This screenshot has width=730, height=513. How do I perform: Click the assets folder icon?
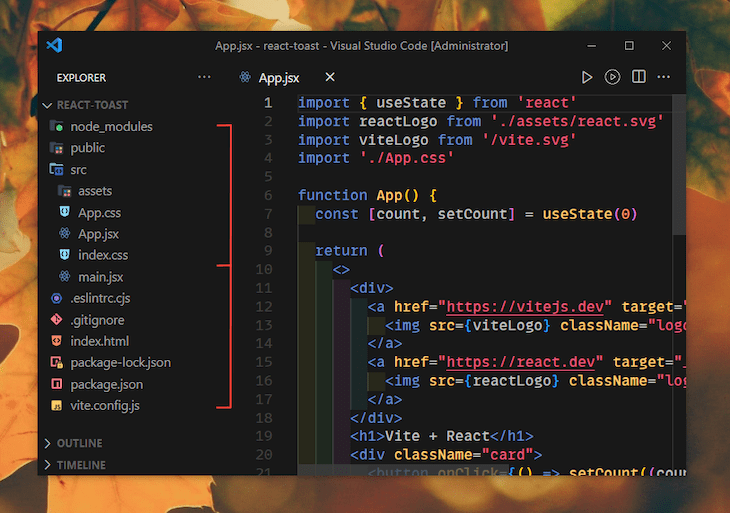[65, 191]
